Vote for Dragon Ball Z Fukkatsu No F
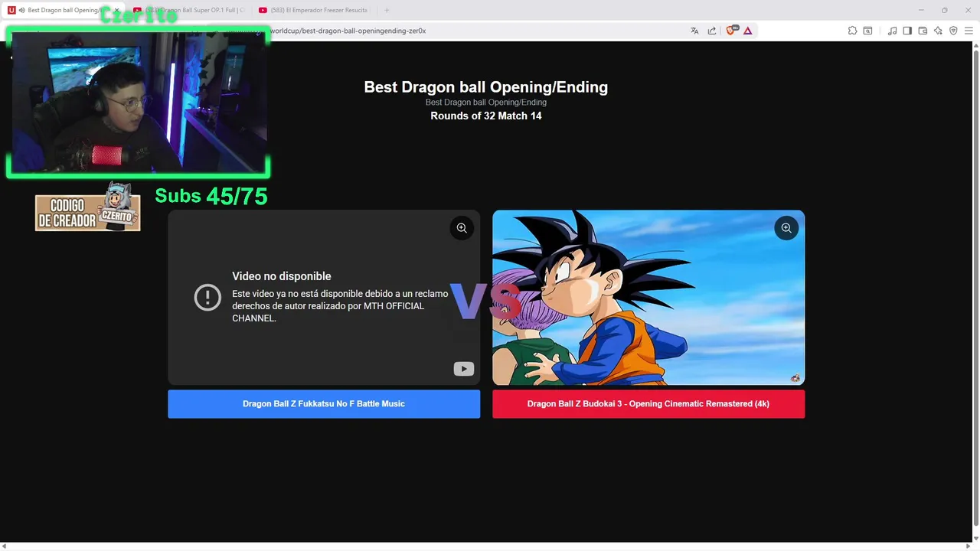The width and height of the screenshot is (980, 551). pos(324,404)
